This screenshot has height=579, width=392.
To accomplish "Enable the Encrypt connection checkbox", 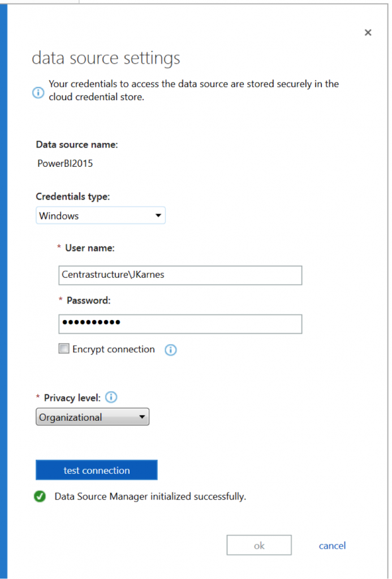I will coord(64,349).
